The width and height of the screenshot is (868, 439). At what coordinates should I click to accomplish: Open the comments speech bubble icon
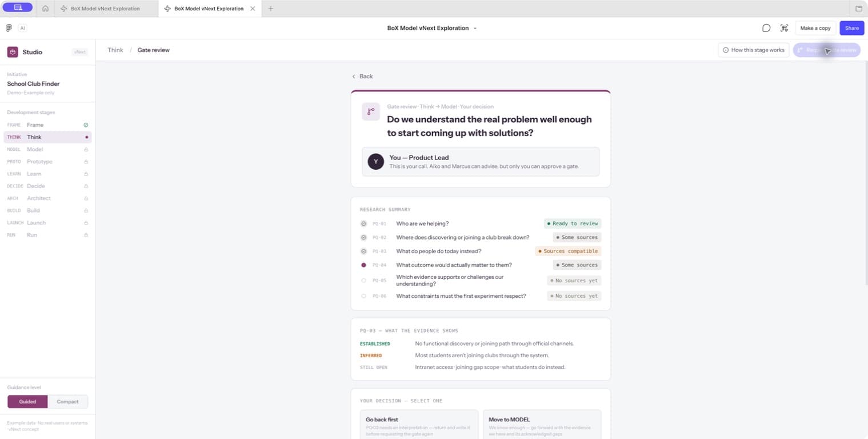pos(766,28)
